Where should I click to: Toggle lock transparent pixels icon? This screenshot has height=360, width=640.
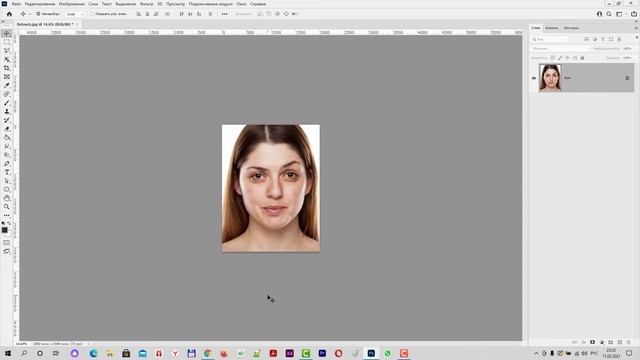(553, 58)
